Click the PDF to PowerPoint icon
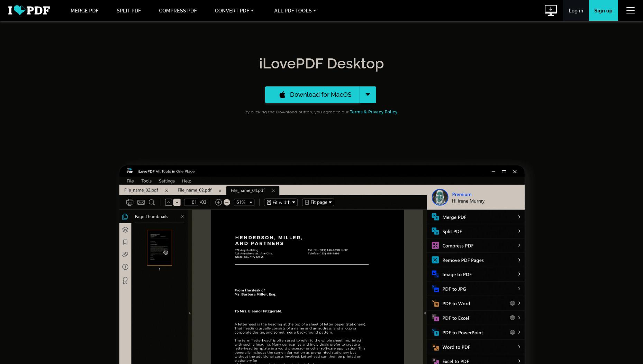The height and width of the screenshot is (364, 643). click(435, 332)
